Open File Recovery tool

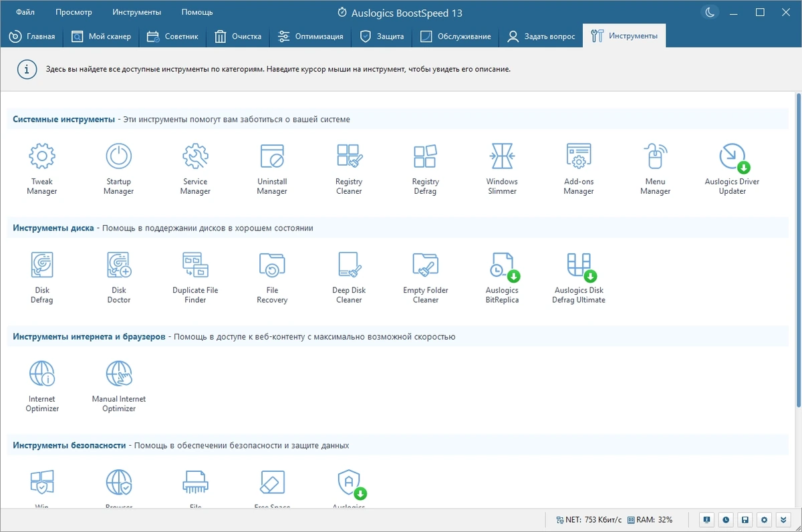272,277
